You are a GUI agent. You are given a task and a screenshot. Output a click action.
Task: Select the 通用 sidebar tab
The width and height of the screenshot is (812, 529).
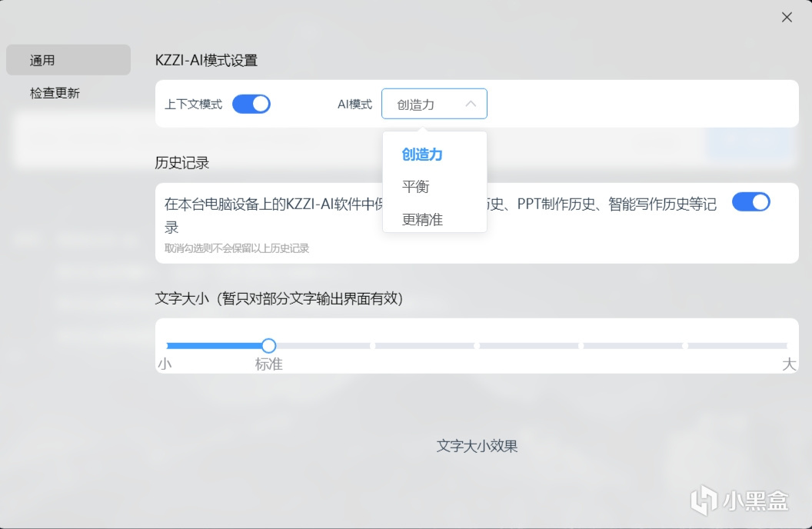(x=68, y=60)
